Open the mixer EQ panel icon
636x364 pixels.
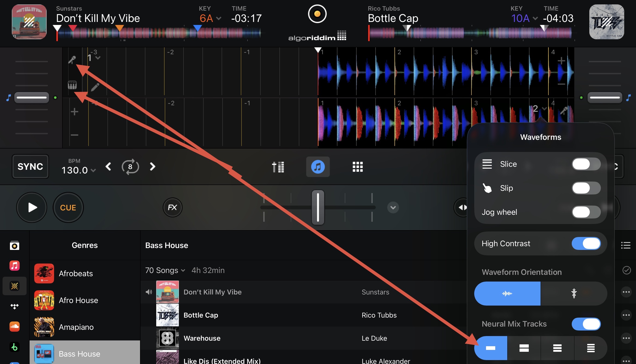click(x=278, y=167)
